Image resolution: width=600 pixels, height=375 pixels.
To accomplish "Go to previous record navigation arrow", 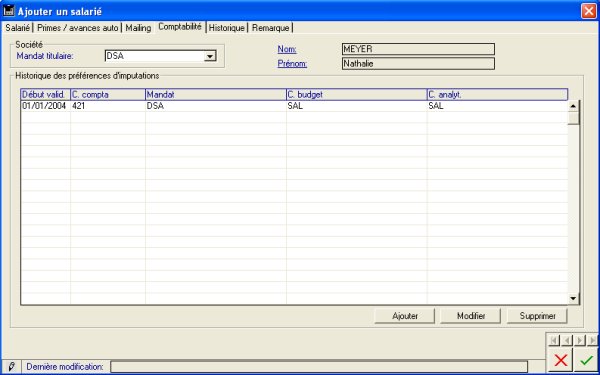I will (x=567, y=340).
